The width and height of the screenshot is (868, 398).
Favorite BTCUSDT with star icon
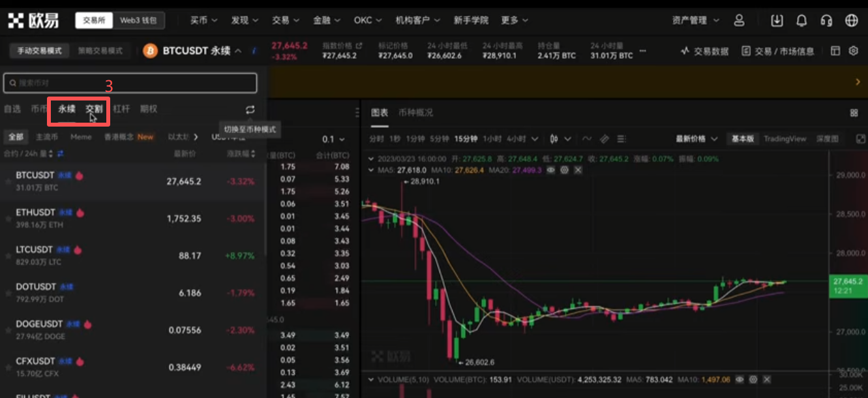click(x=8, y=182)
